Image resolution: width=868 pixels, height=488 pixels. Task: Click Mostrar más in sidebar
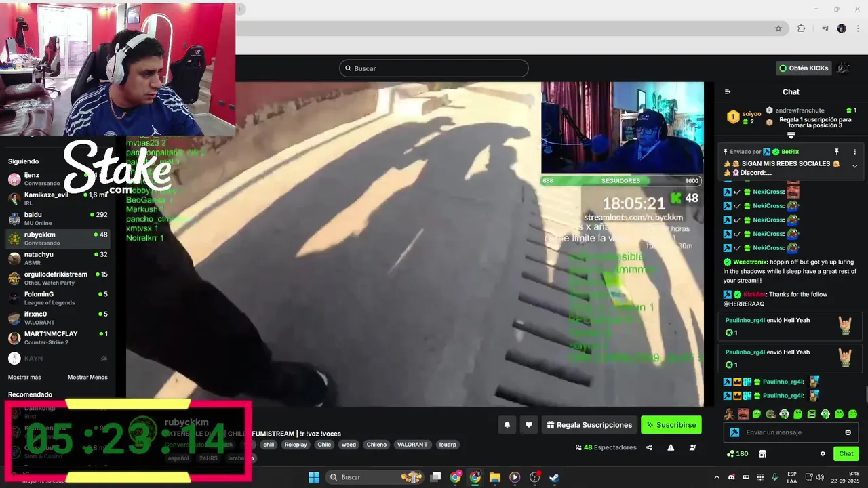coord(24,377)
